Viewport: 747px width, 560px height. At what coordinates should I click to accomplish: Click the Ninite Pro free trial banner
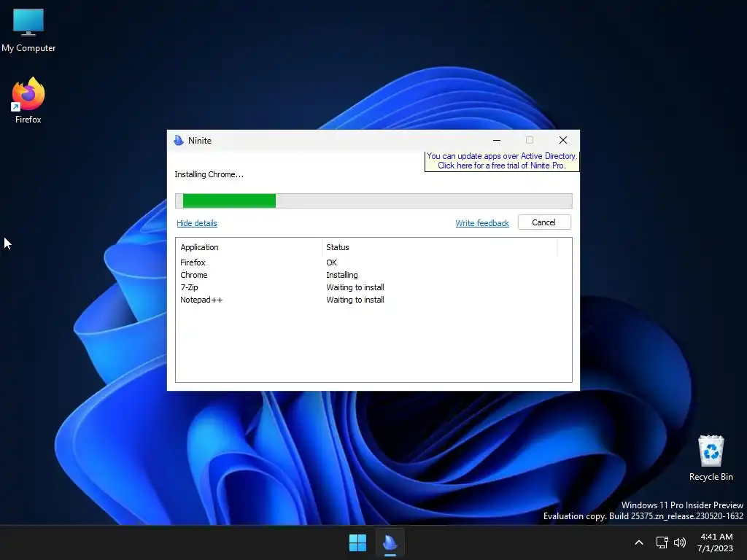(502, 161)
